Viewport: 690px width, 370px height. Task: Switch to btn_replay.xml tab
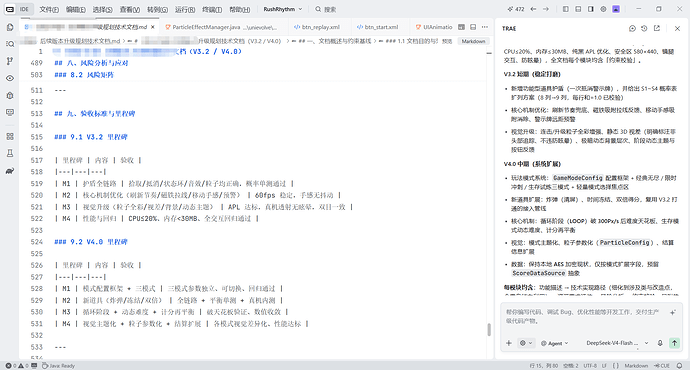click(x=317, y=27)
